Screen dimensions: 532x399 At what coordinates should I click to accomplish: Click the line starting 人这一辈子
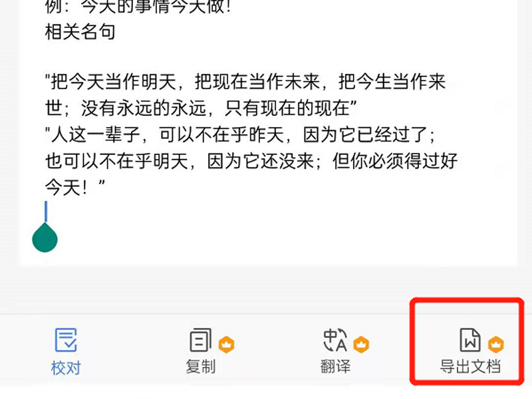240,135
